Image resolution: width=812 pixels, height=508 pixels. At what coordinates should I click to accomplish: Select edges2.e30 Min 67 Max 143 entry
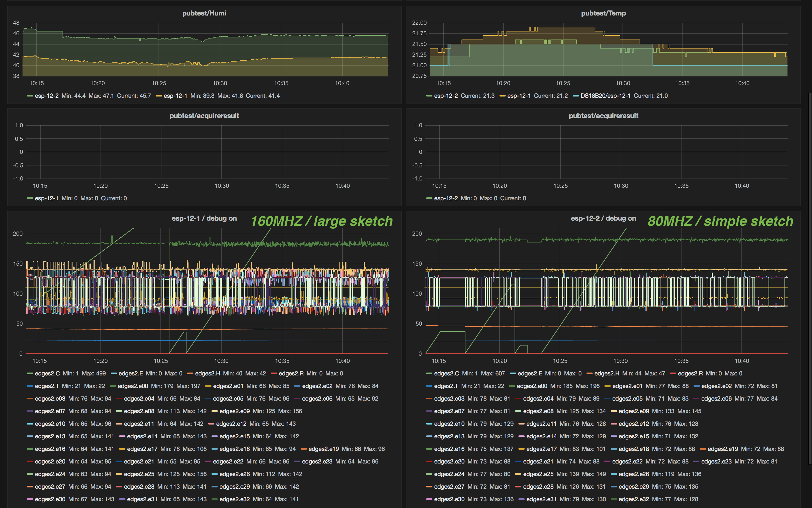click(50, 499)
